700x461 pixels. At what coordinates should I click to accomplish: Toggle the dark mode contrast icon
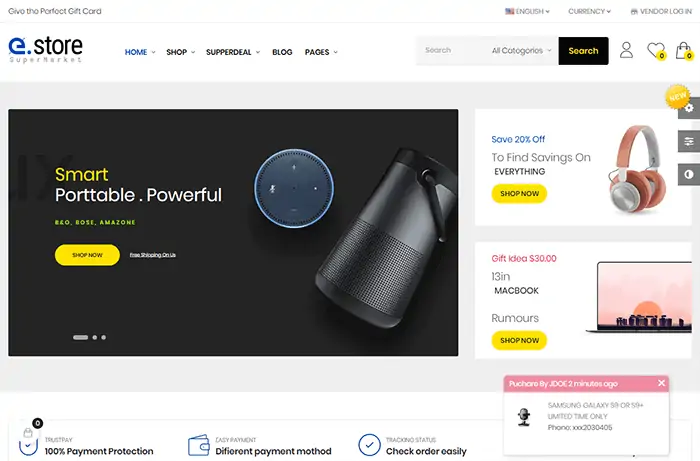[689, 174]
